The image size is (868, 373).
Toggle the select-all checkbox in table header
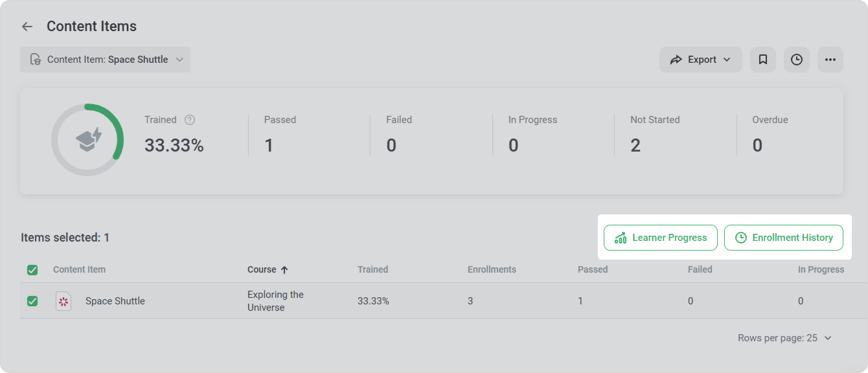point(32,270)
